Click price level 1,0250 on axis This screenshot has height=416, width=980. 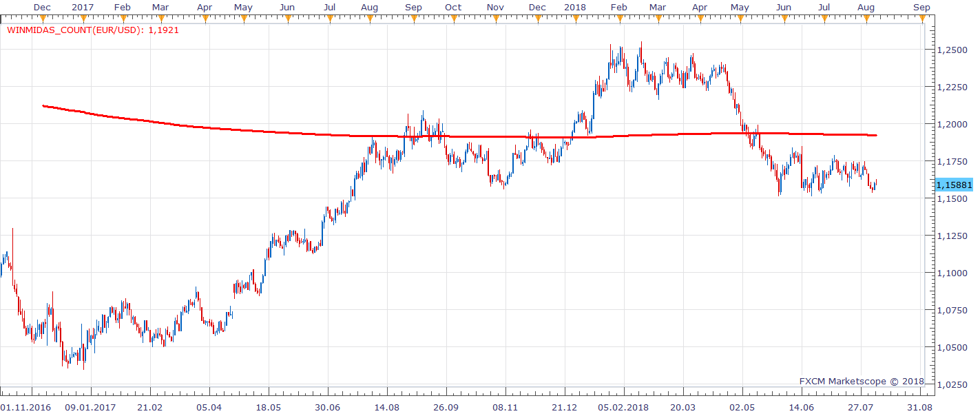click(952, 384)
